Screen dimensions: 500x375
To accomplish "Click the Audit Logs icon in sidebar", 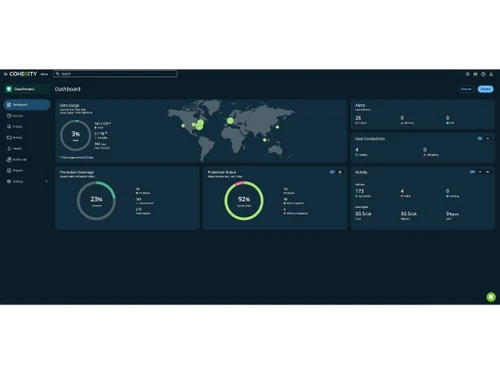I will point(9,160).
